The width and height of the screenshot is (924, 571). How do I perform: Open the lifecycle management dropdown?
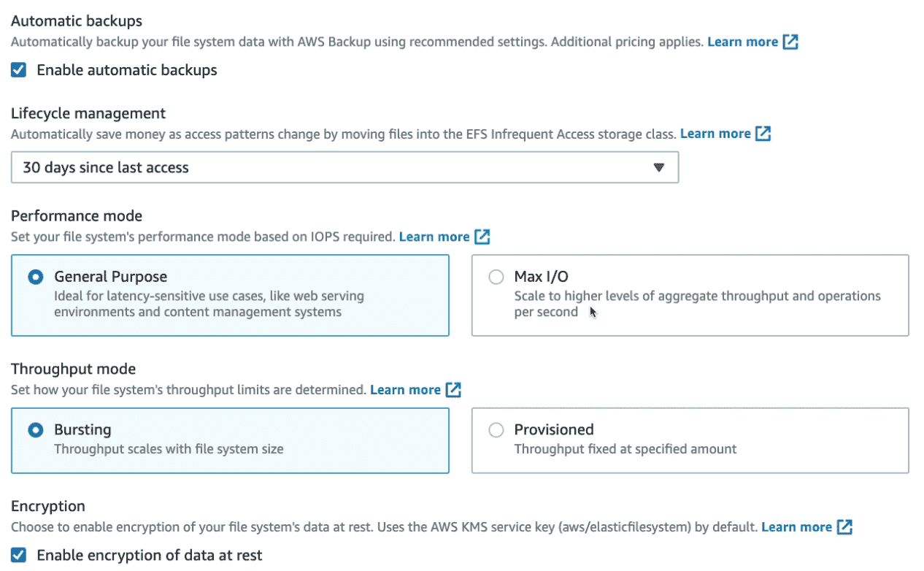(344, 167)
